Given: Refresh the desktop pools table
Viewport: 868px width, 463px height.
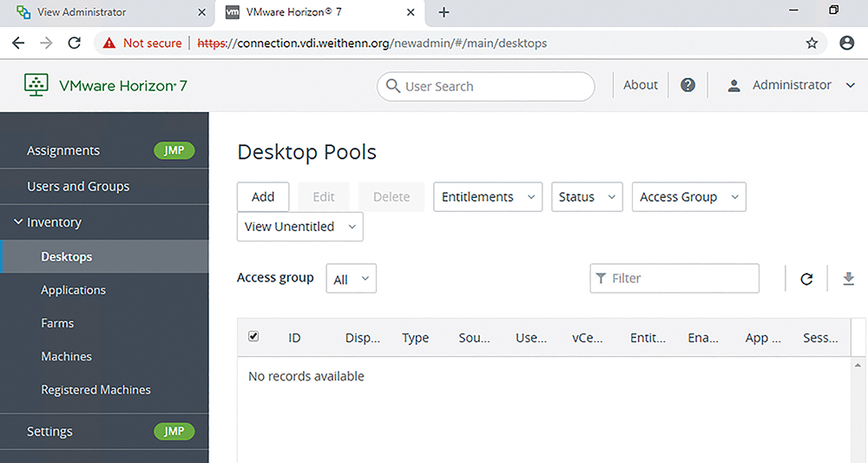Looking at the screenshot, I should pyautogui.click(x=806, y=279).
